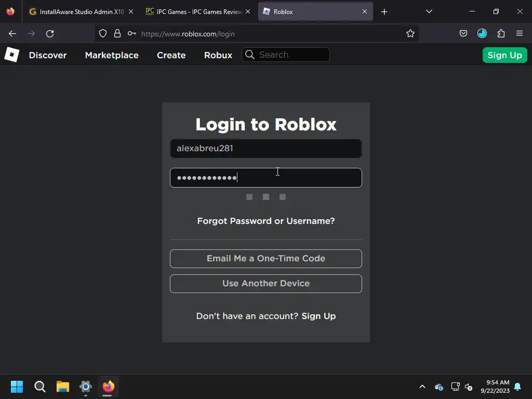Open the clock and date panel
Image resolution: width=532 pixels, height=399 pixels.
pyautogui.click(x=495, y=387)
